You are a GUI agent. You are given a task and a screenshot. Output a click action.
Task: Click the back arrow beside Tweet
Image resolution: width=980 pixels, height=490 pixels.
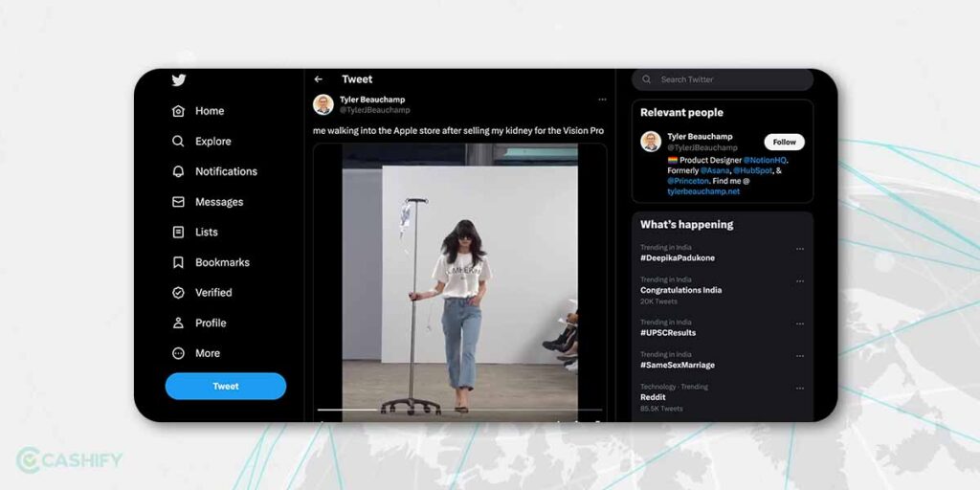pos(319,79)
